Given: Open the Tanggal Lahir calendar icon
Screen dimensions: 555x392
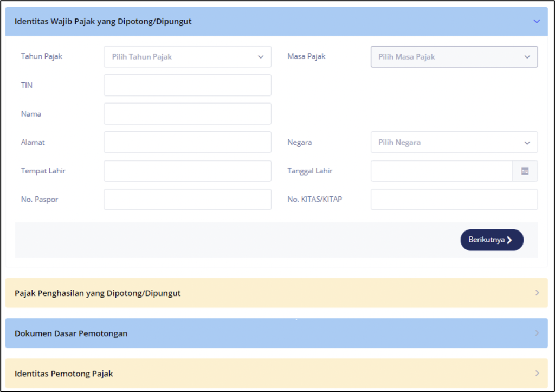Looking at the screenshot, I should pyautogui.click(x=525, y=171).
